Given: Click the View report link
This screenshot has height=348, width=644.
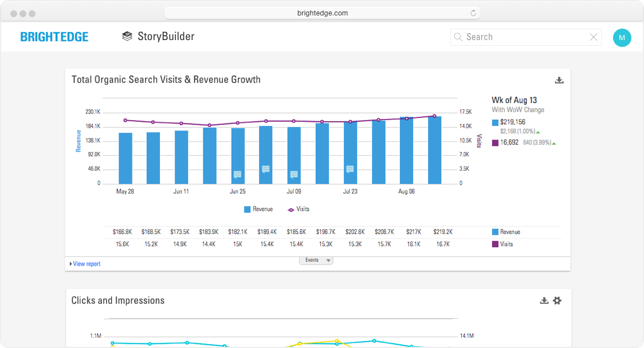Looking at the screenshot, I should click(87, 264).
